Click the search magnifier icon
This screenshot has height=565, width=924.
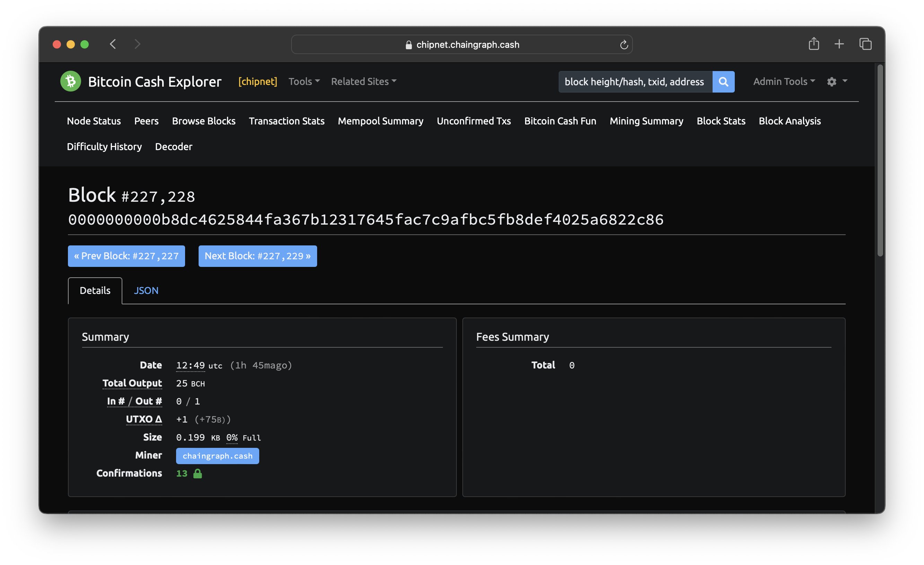(x=723, y=81)
